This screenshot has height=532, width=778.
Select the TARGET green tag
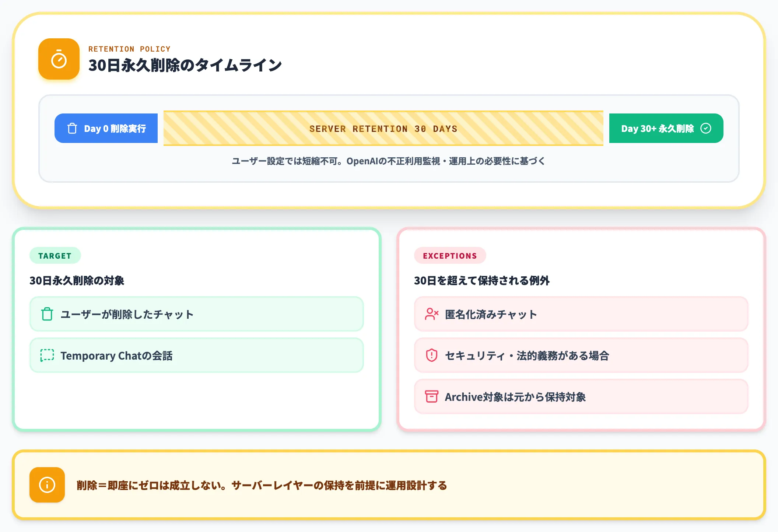(x=55, y=255)
